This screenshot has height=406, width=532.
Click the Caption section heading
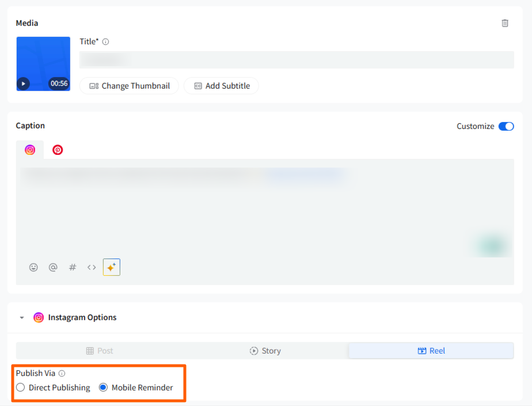[x=30, y=126]
